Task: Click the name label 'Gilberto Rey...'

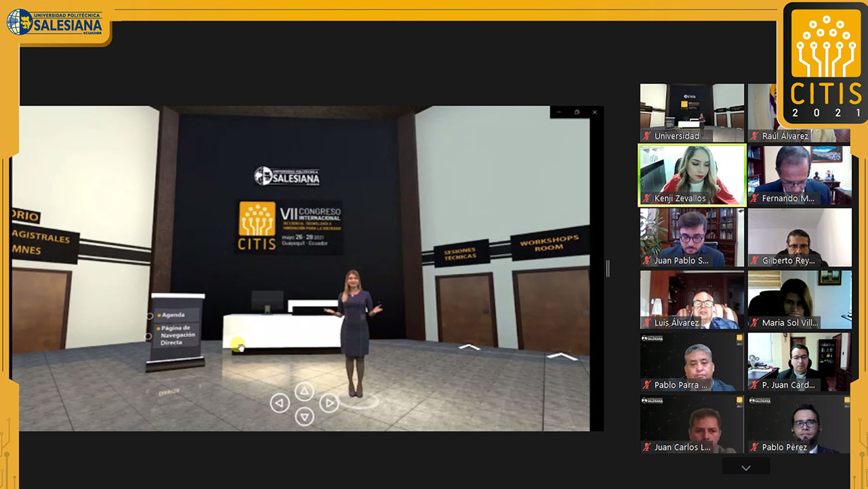Action: 789,261
